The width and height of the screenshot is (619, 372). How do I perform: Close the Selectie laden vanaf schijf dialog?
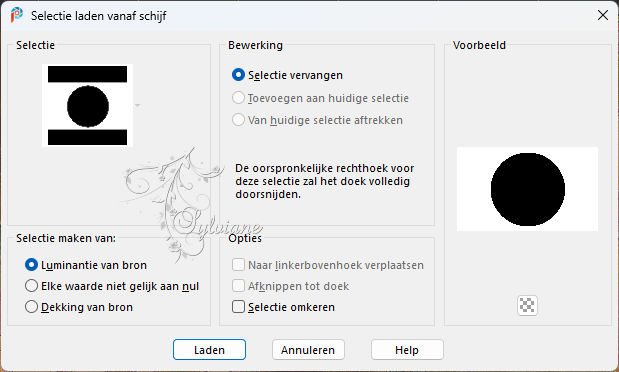(602, 15)
